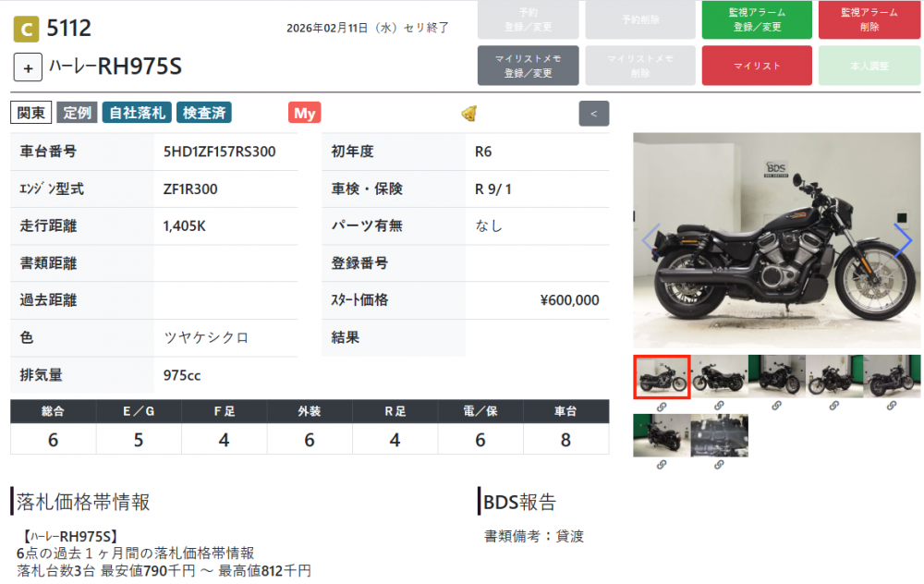Click link icon under fifth thumbnail
The width and height of the screenshot is (924, 584).
tap(892, 406)
